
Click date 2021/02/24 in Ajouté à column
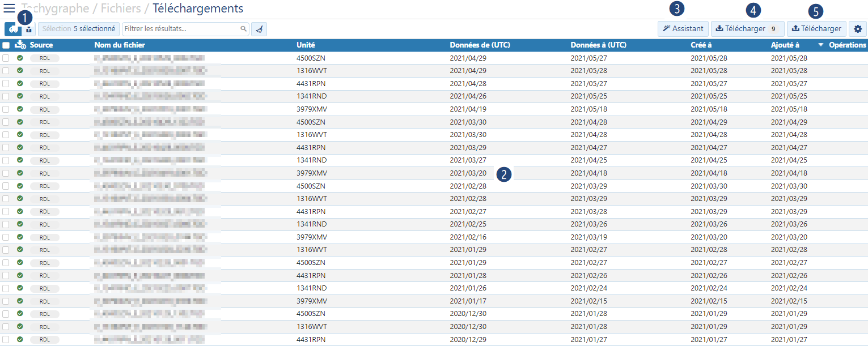click(789, 288)
